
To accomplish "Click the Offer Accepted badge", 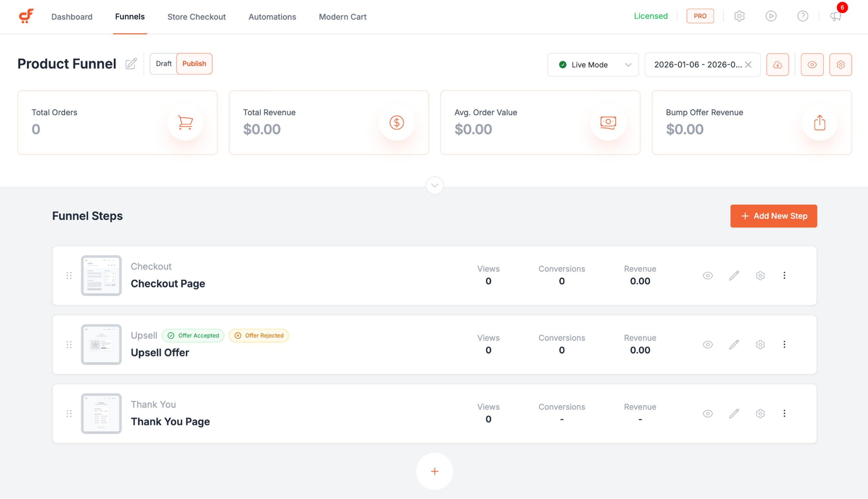I will pos(193,335).
